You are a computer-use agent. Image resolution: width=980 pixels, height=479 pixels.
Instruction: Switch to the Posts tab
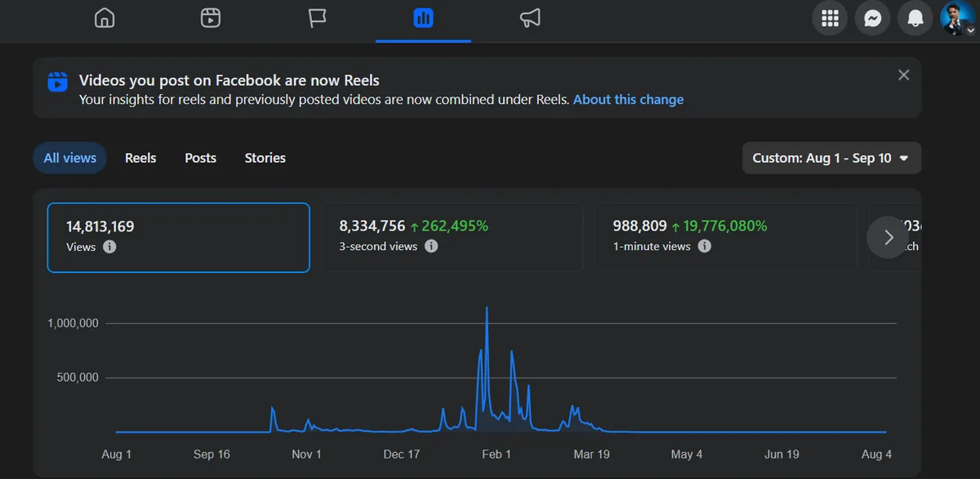click(200, 158)
